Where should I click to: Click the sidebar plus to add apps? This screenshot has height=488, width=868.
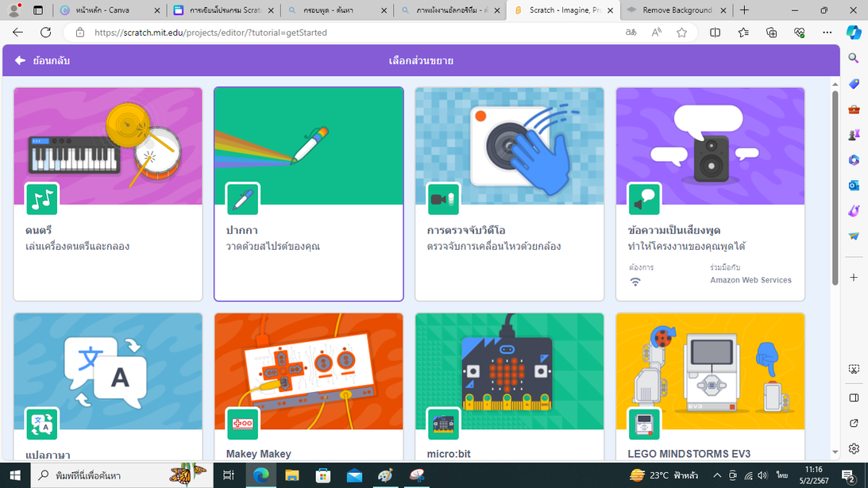coord(854,277)
